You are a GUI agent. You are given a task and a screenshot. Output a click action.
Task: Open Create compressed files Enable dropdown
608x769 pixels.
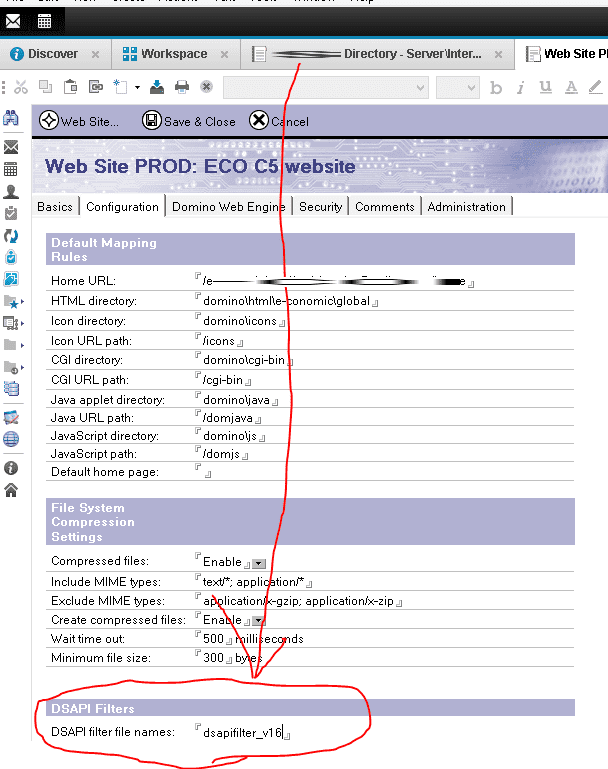[258, 621]
